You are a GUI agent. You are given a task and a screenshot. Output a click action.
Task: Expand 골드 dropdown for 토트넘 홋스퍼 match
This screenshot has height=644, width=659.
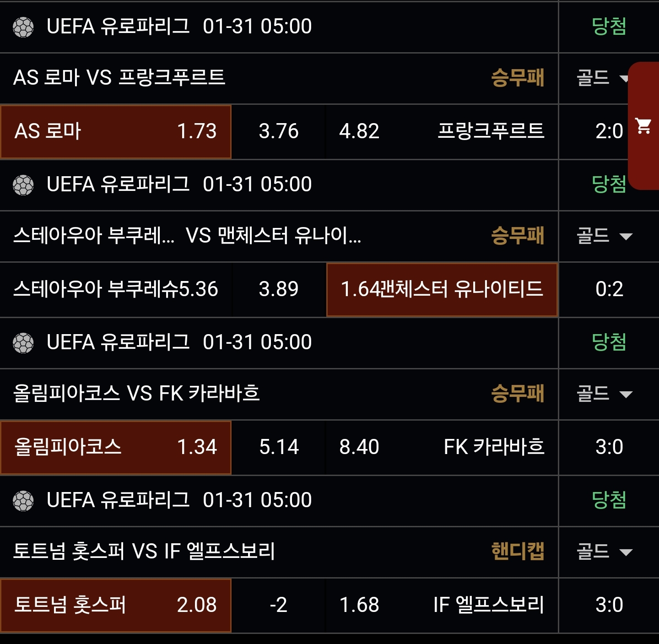click(604, 552)
